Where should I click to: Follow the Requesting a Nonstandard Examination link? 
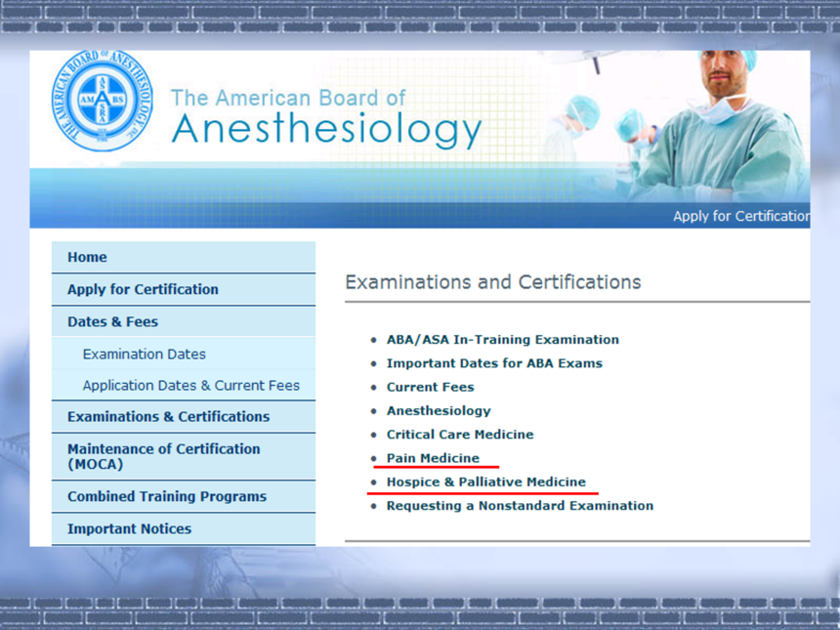(x=520, y=506)
